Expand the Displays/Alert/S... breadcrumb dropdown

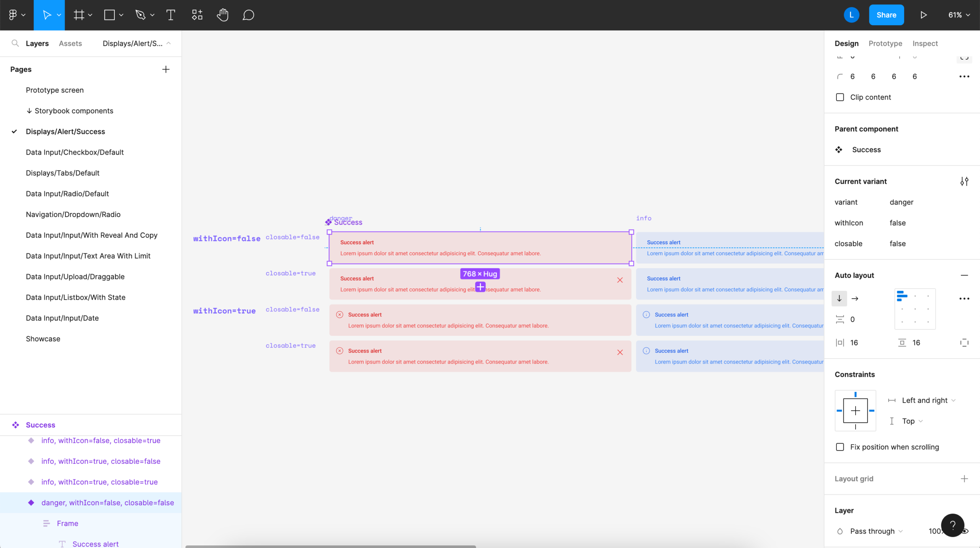(170, 43)
